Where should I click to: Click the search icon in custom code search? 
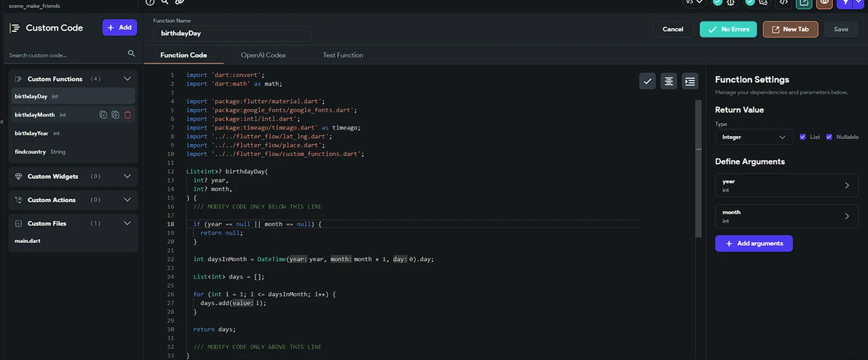(131, 53)
